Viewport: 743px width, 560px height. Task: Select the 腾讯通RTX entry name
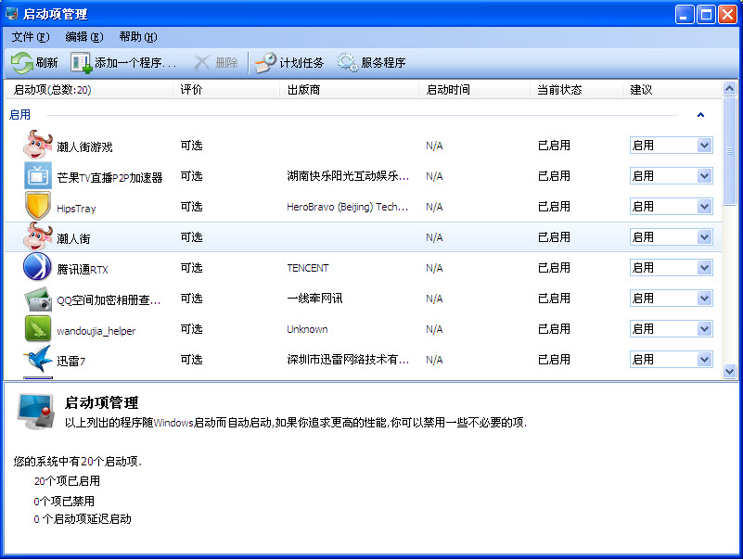[x=83, y=270]
